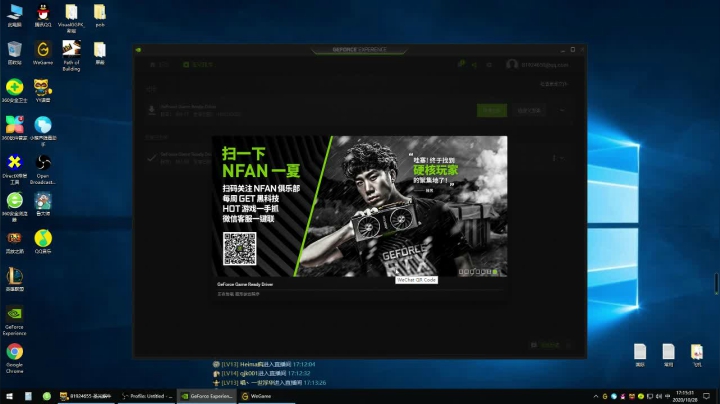
Task: Click green download button for driver
Action: [492, 110]
